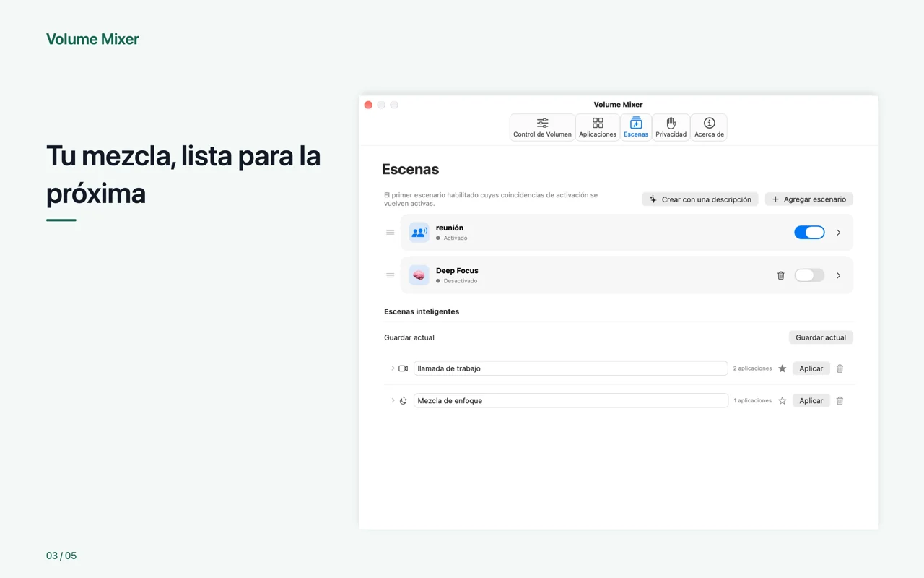This screenshot has width=924, height=578.
Task: Expand the Mezcla de enfoque row
Action: pos(393,401)
